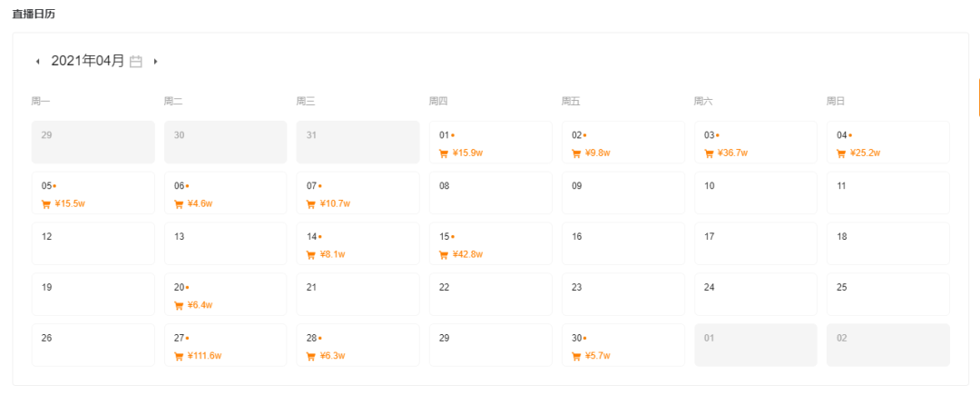Open the calendar date picker icon
980x395 pixels.
click(x=135, y=61)
